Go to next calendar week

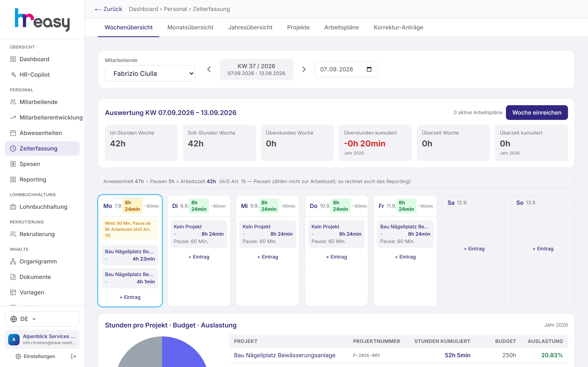click(x=304, y=69)
